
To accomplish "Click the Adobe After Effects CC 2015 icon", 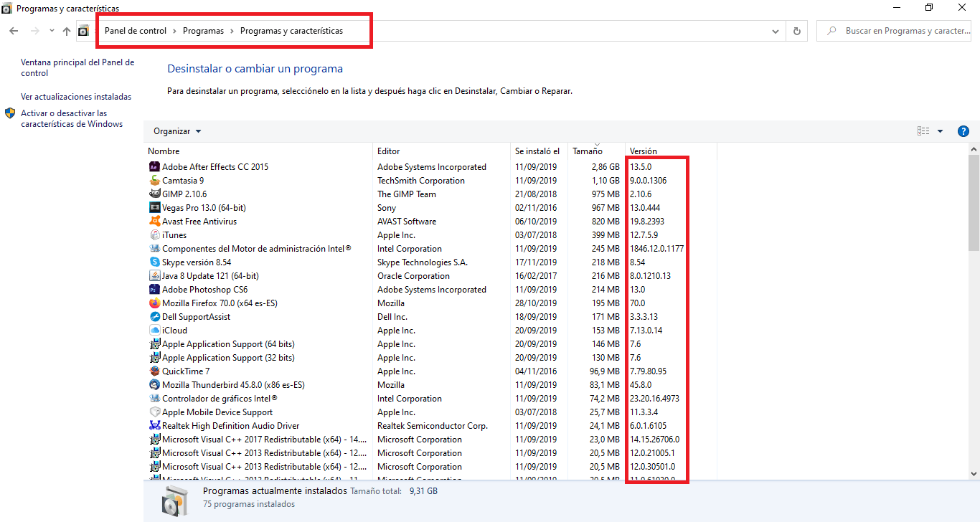I will coord(154,167).
